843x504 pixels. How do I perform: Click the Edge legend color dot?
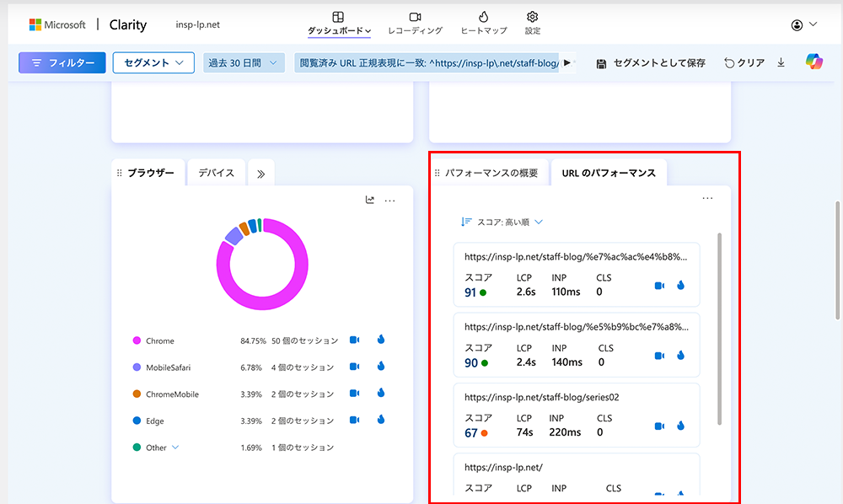(137, 421)
